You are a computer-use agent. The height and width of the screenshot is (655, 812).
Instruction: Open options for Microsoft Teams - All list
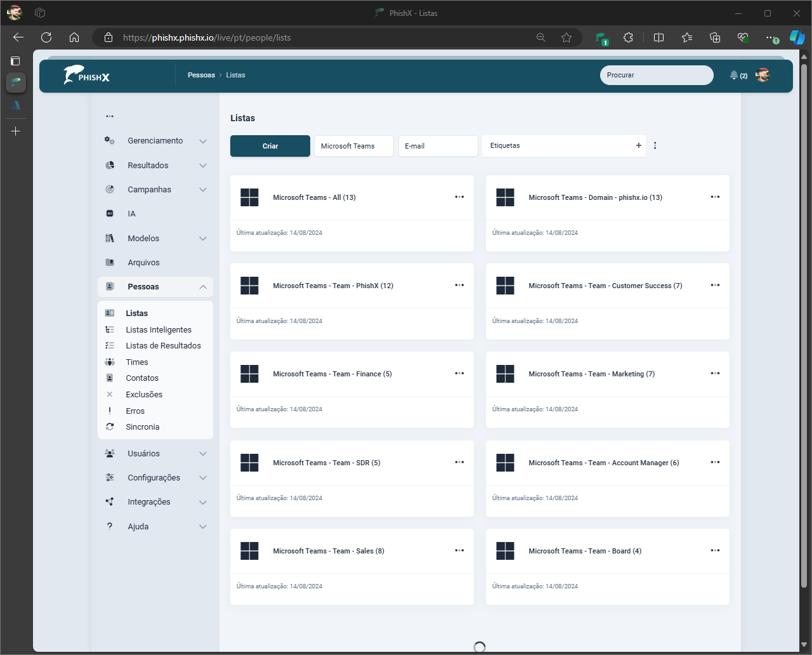(x=459, y=197)
